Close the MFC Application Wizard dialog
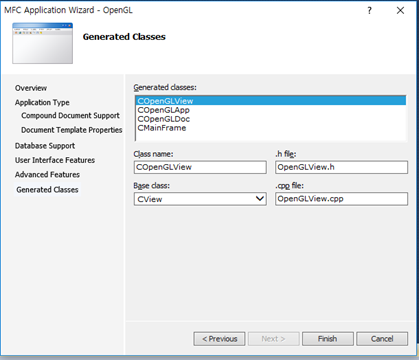The height and width of the screenshot is (360, 419). 400,11
